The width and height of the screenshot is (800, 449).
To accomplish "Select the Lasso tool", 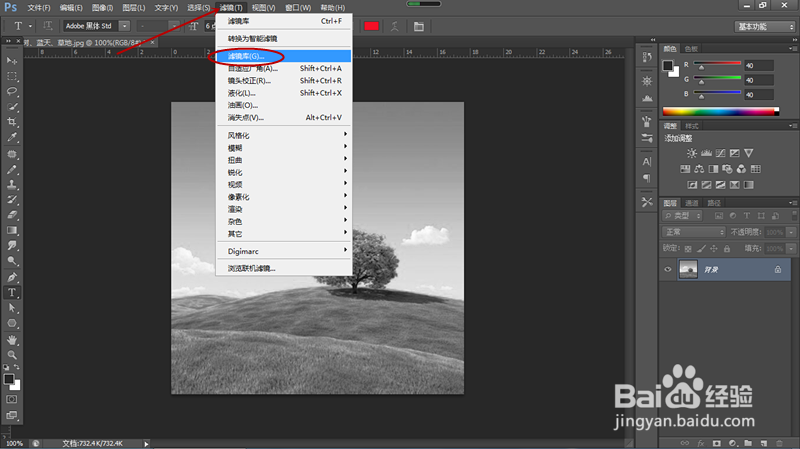I will click(x=12, y=91).
